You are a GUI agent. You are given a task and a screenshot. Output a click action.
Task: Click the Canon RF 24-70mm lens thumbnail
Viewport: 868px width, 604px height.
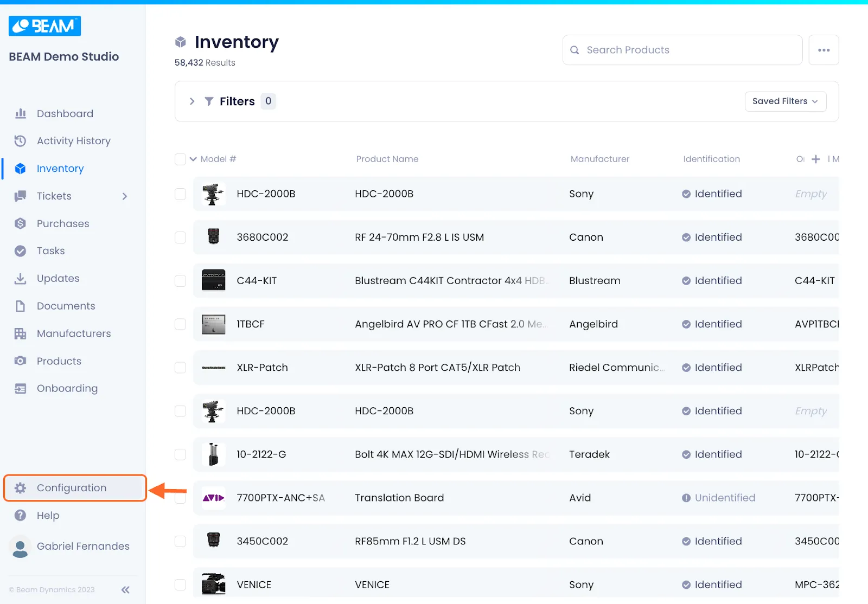[214, 237]
